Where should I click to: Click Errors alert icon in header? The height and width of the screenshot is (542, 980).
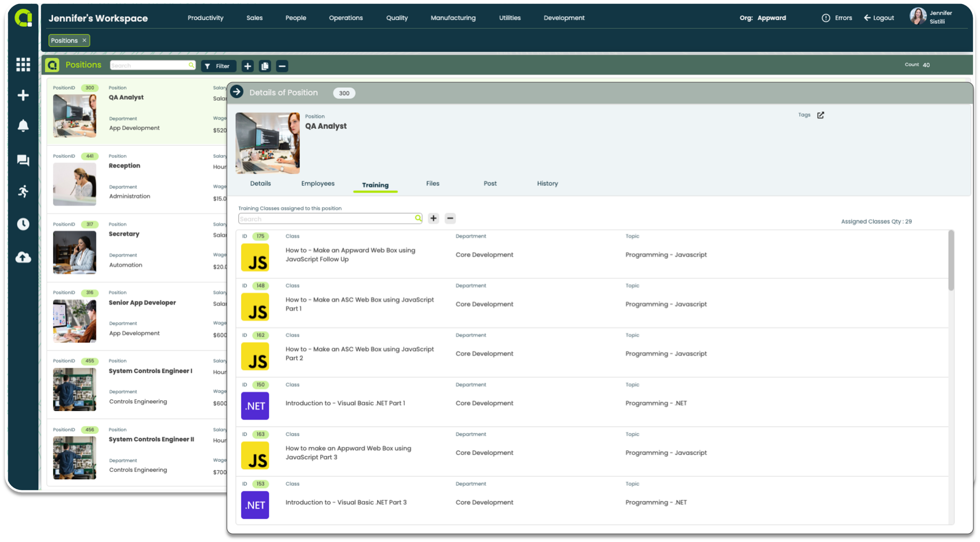coord(826,18)
